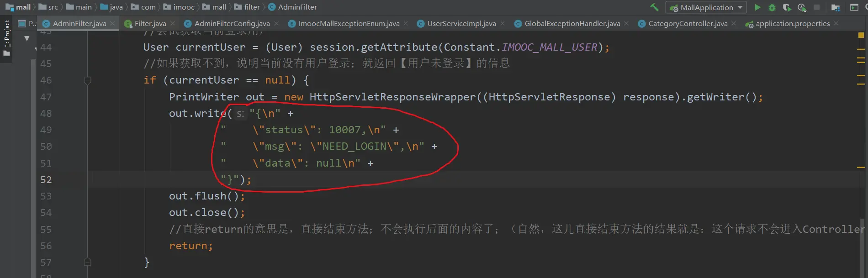Close the GlobalExceptionHandler.java tab
The height and width of the screenshot is (278, 868).
626,23
